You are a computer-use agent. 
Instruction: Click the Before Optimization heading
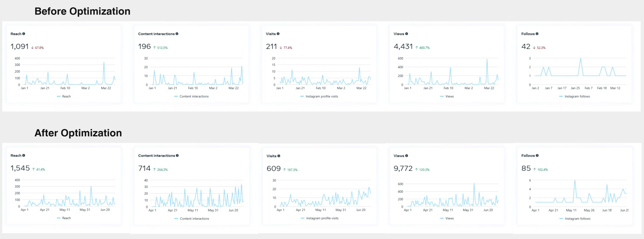point(82,11)
